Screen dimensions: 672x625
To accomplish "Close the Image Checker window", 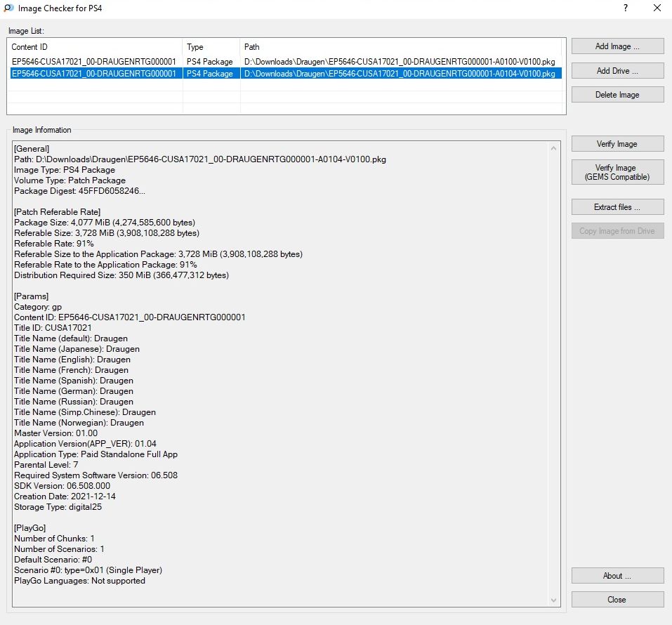I will [657, 8].
